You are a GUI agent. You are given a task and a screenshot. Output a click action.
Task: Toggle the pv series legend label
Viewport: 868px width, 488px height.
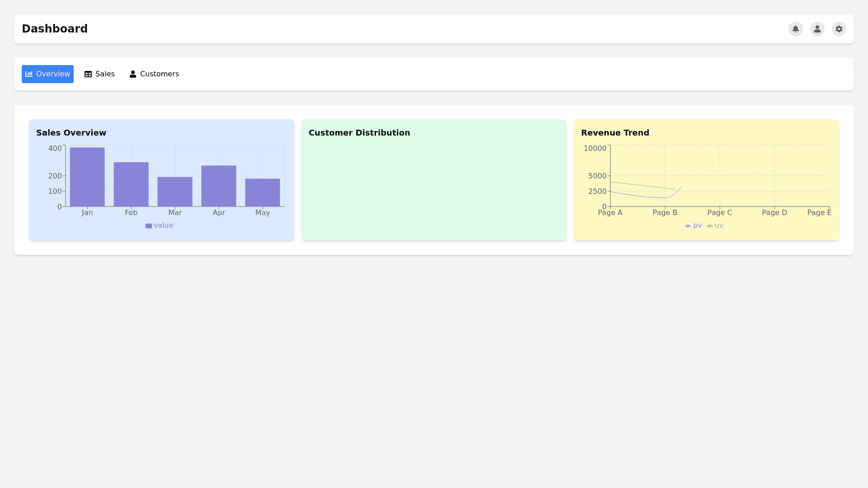click(x=697, y=225)
